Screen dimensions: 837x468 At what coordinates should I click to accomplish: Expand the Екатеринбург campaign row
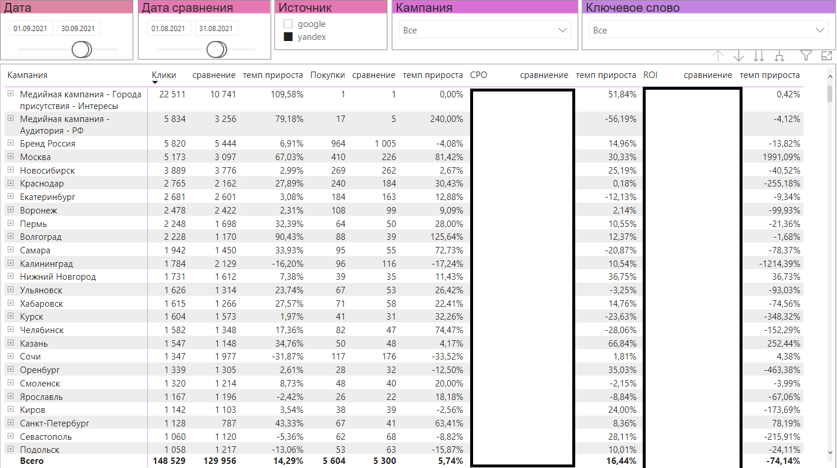10,196
